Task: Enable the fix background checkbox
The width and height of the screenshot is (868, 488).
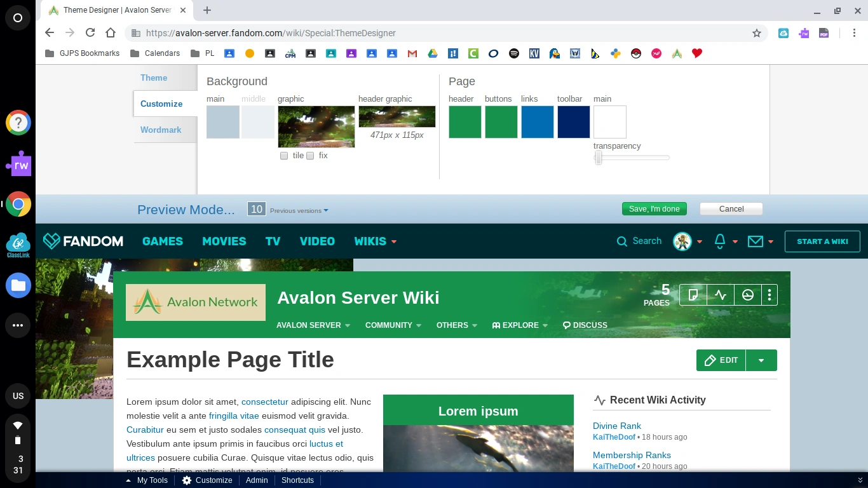Action: (310, 156)
